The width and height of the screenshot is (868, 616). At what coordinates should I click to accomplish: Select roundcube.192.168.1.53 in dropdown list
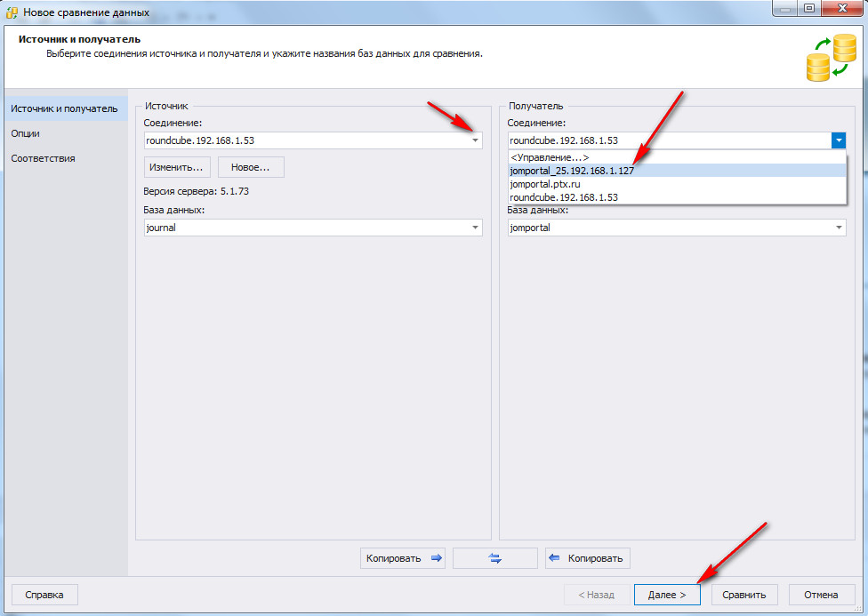[564, 197]
